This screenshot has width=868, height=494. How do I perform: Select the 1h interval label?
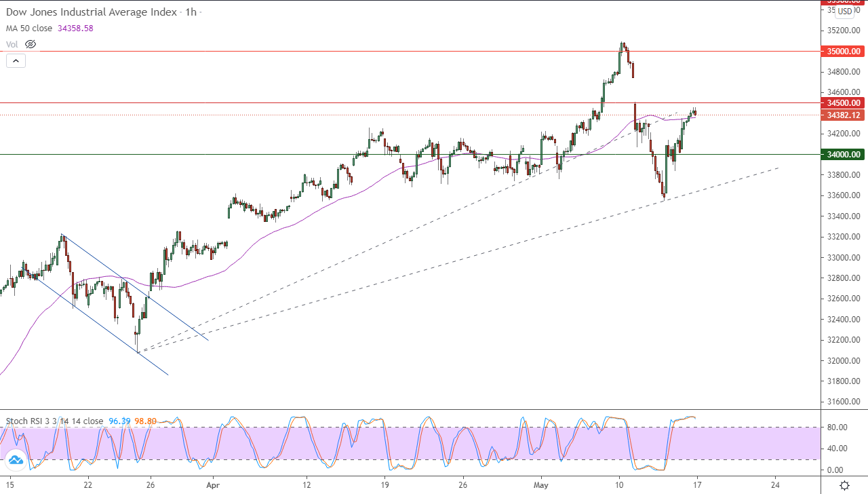coord(190,12)
